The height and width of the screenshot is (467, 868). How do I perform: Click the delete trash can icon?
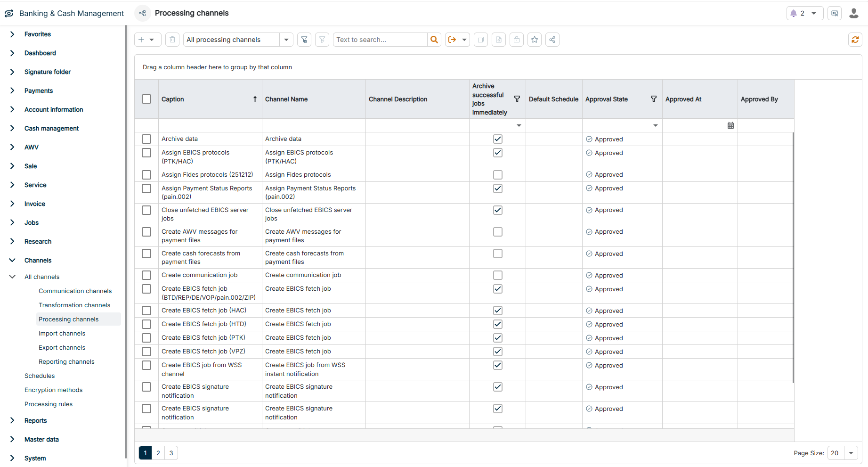pyautogui.click(x=172, y=40)
